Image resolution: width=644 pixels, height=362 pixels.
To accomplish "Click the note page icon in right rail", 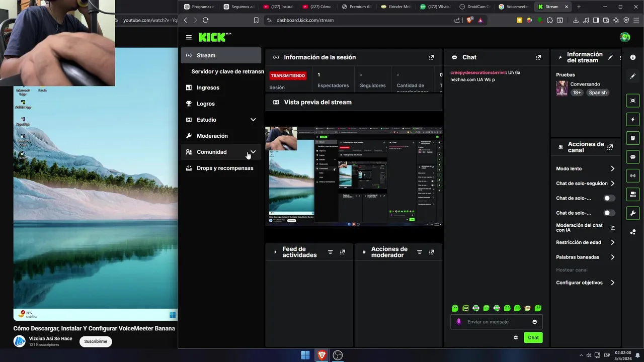I will coord(633,138).
